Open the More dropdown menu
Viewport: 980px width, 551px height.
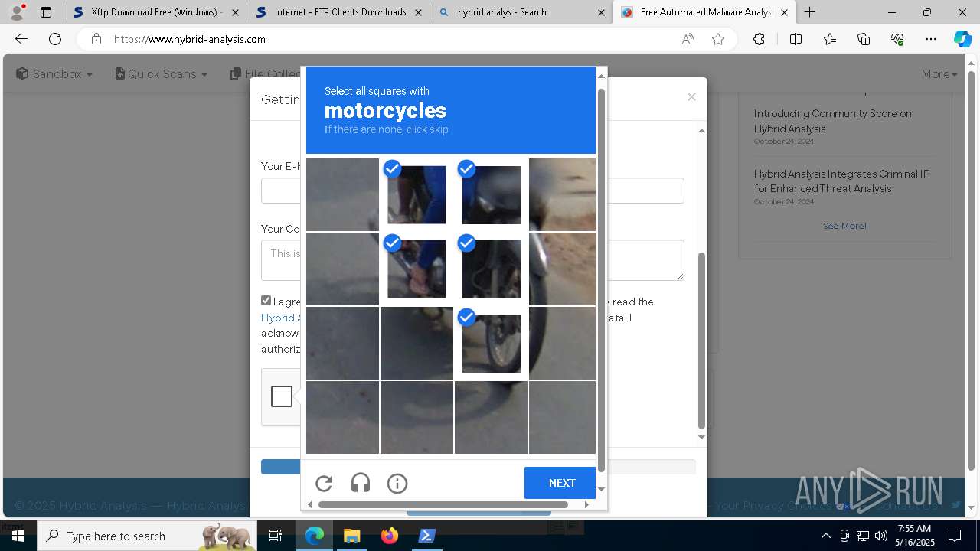939,73
